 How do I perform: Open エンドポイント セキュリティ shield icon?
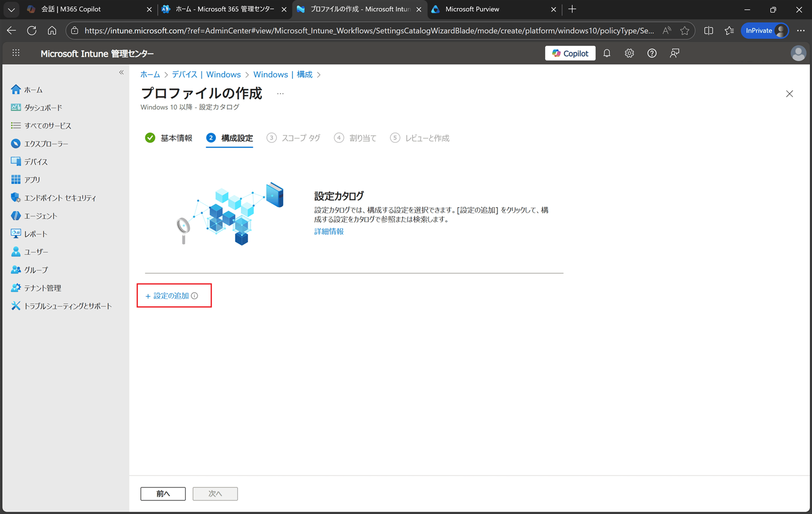click(x=16, y=197)
